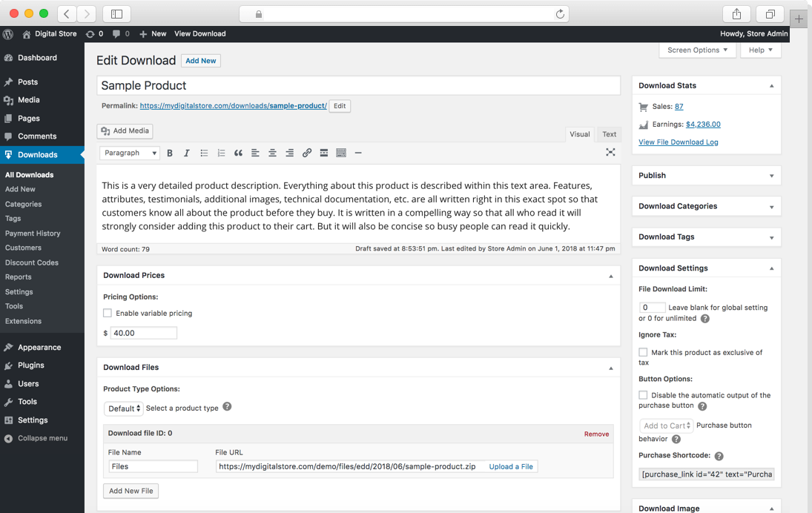Open help for product type options
Screen dimensions: 812x513
(x=227, y=407)
